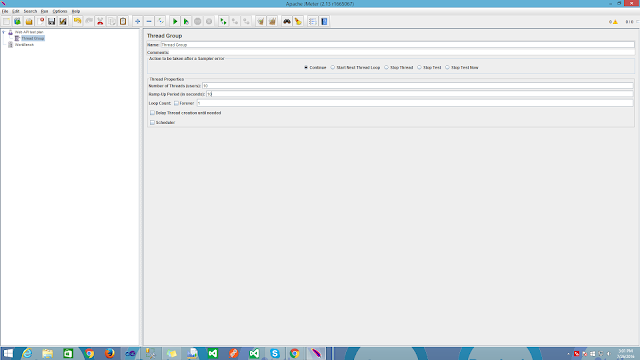Open the Options menu

(x=60, y=11)
